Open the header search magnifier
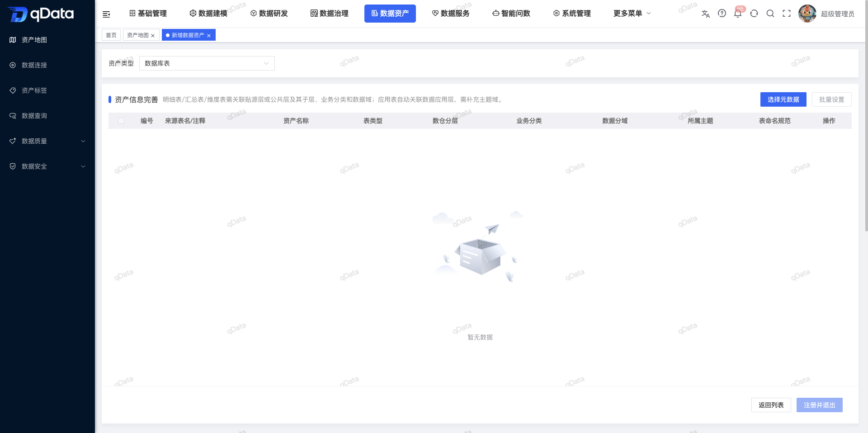Screen dimensions: 868x433 click(770, 14)
